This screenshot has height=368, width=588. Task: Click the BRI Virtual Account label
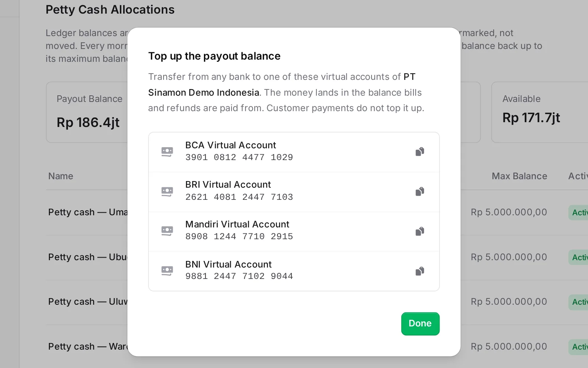coord(228,185)
